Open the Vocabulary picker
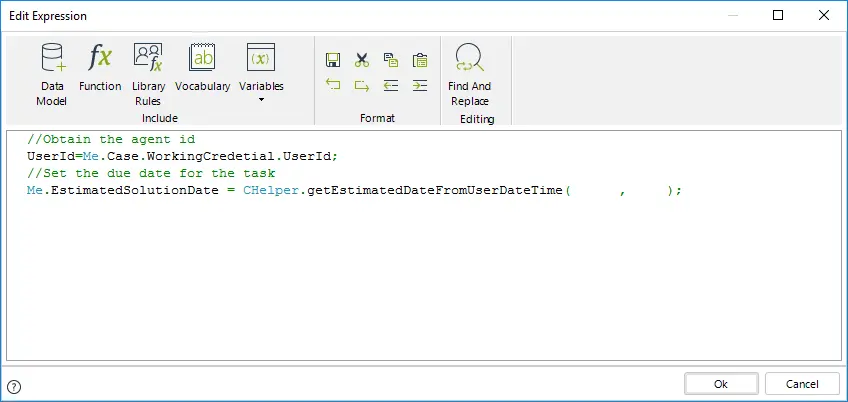This screenshot has width=848, height=402. [x=202, y=67]
